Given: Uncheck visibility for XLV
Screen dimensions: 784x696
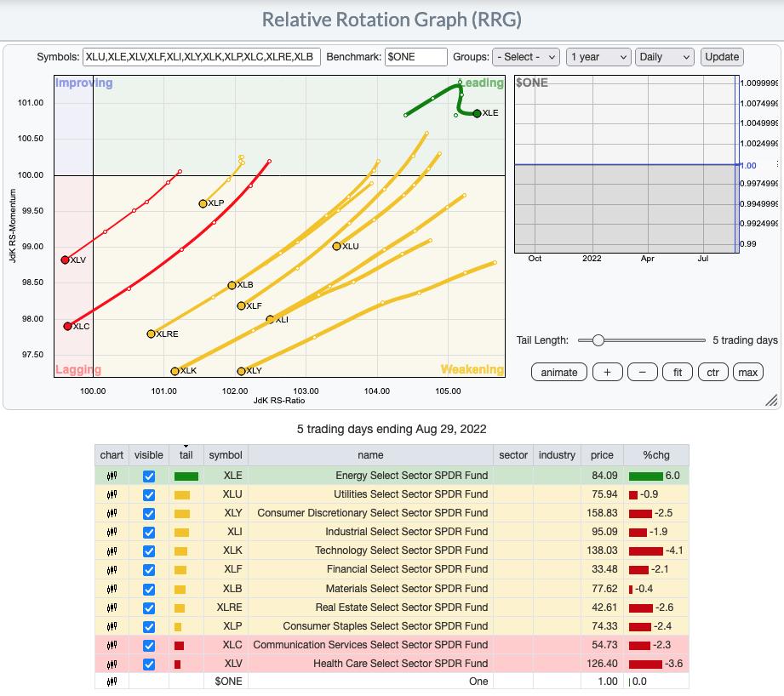Looking at the screenshot, I should tap(148, 665).
